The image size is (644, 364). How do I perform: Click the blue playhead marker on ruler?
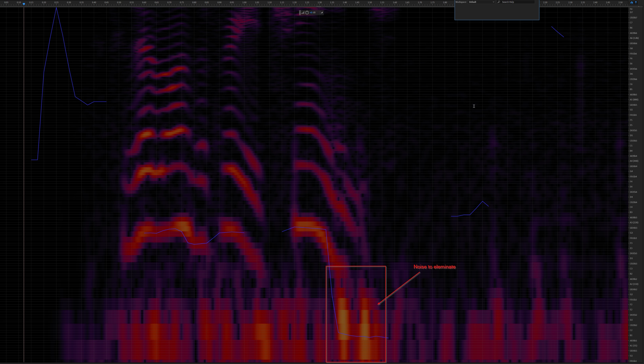click(x=24, y=4)
